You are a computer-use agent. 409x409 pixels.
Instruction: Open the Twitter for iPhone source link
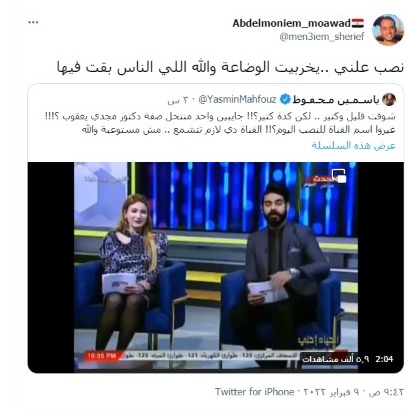tap(255, 392)
